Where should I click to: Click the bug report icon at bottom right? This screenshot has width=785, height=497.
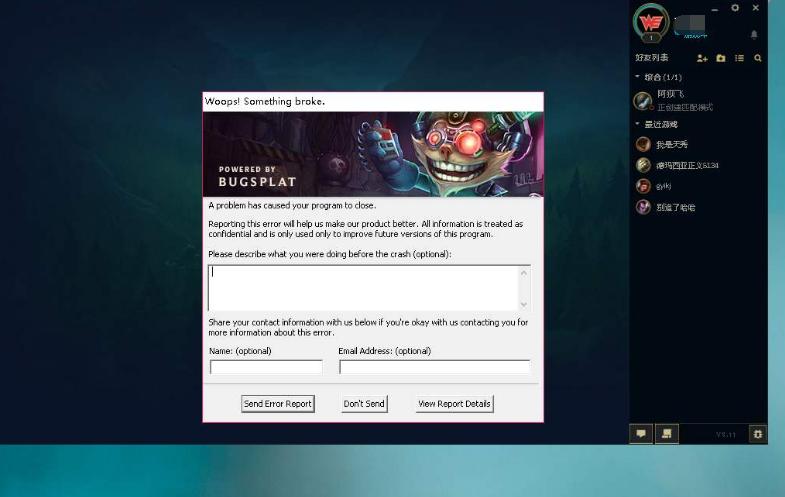757,434
